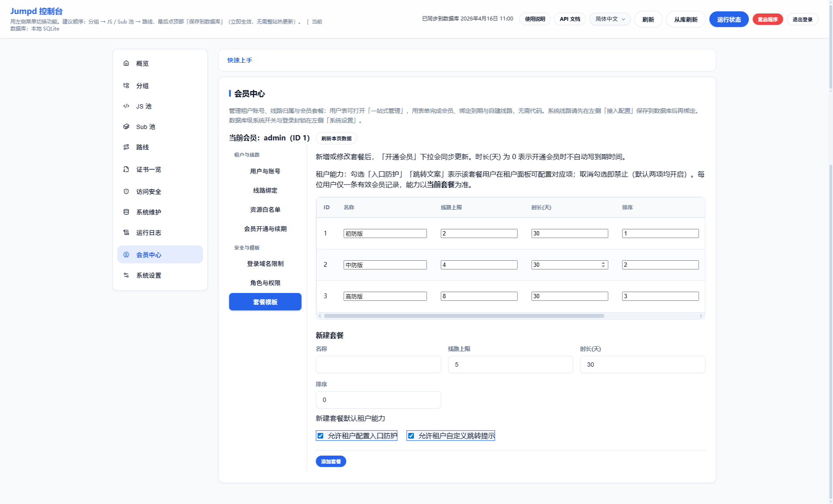Click the certificate icon beside 证书一览
Viewport: 833px width, 504px height.
coord(126,169)
